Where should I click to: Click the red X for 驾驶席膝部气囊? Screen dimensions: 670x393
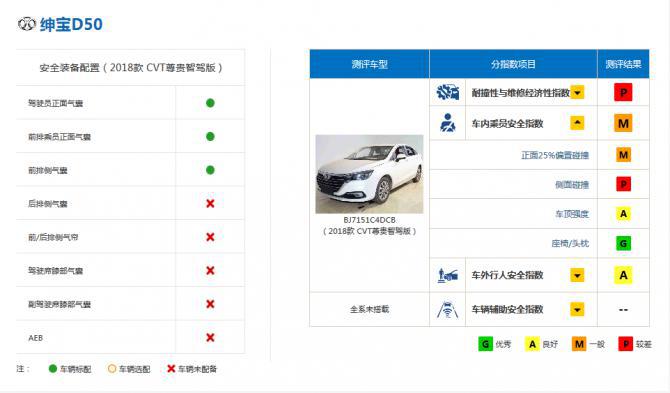(210, 270)
